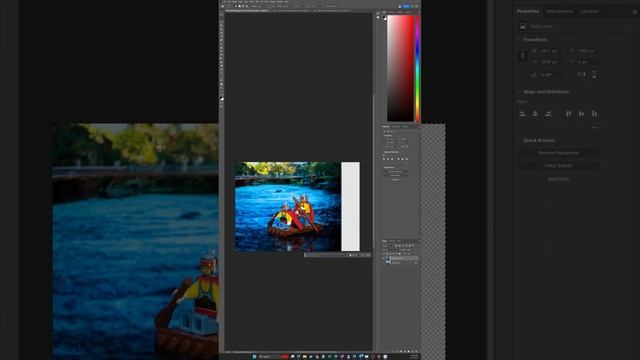
Task: Open the rotation angle dropdown field
Action: point(553,75)
